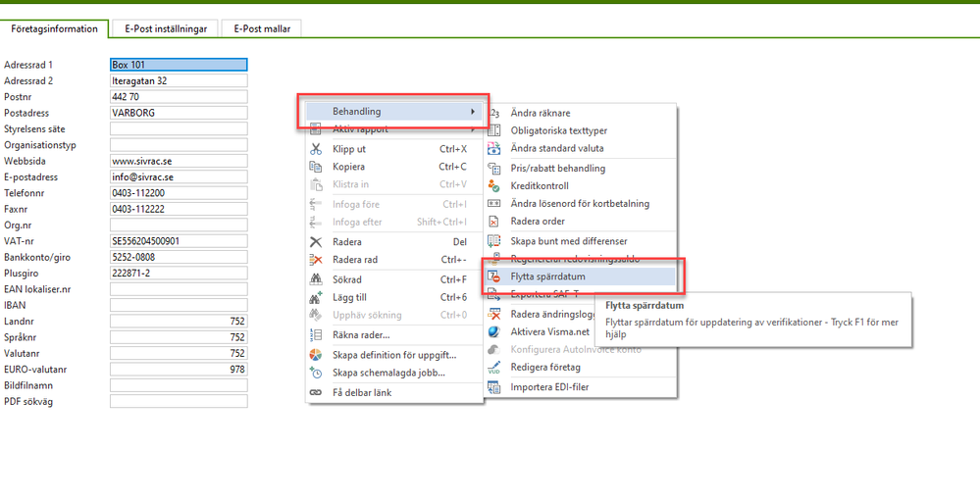The width and height of the screenshot is (980, 501).
Task: Click the Bankkonto/giro field 5252-0808
Action: 179,257
